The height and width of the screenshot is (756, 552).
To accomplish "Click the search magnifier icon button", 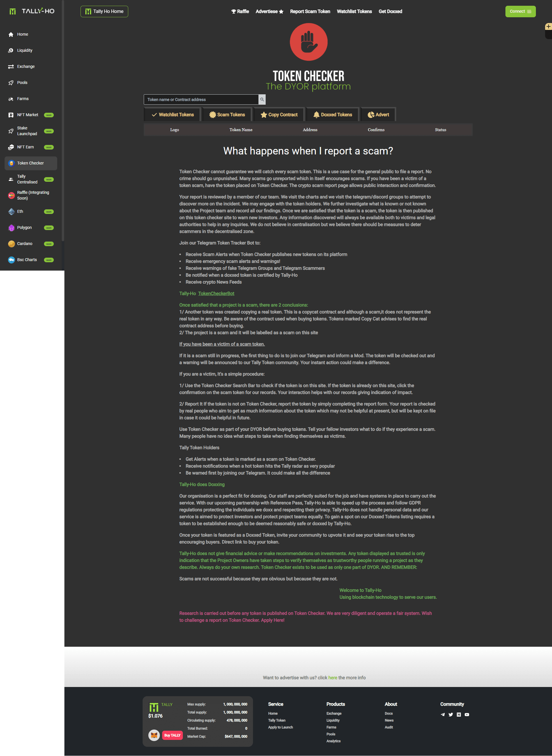I will coord(262,99).
